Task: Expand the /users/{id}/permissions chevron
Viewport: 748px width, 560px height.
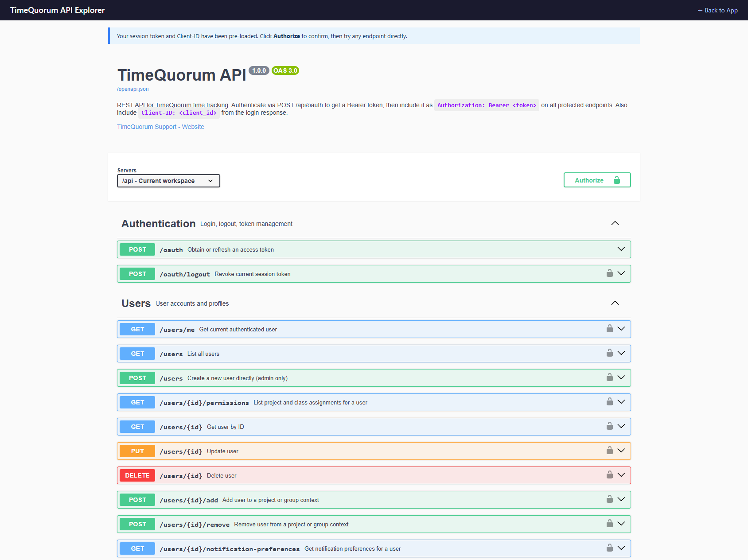Action: coord(621,402)
